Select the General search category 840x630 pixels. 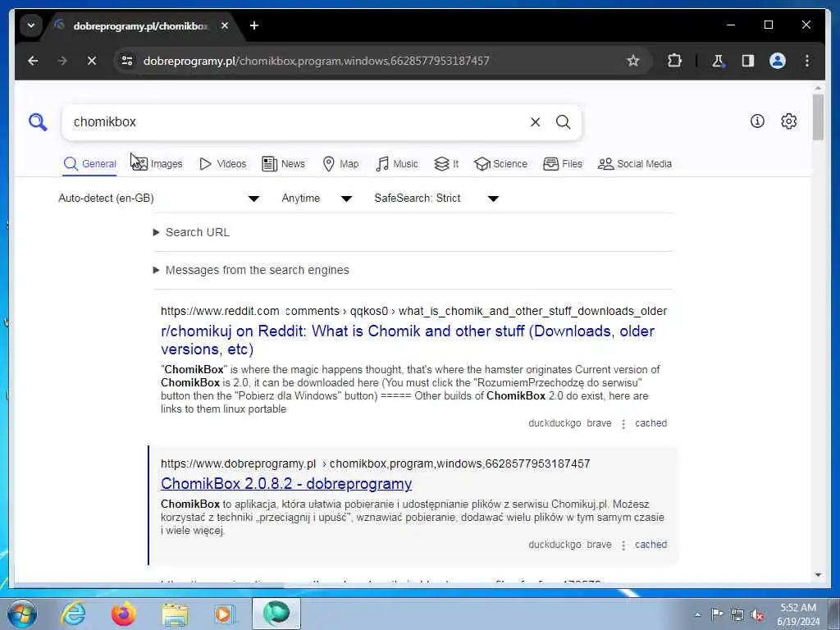89,164
